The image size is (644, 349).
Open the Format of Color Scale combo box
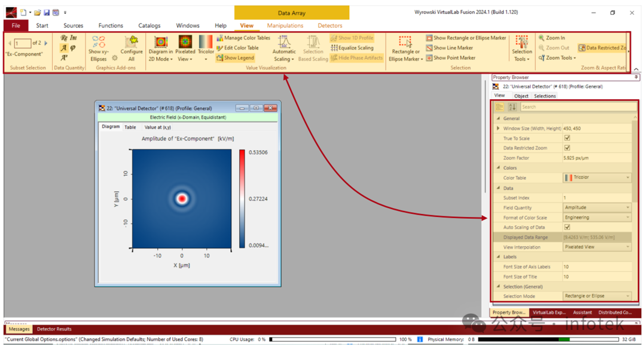coord(597,217)
